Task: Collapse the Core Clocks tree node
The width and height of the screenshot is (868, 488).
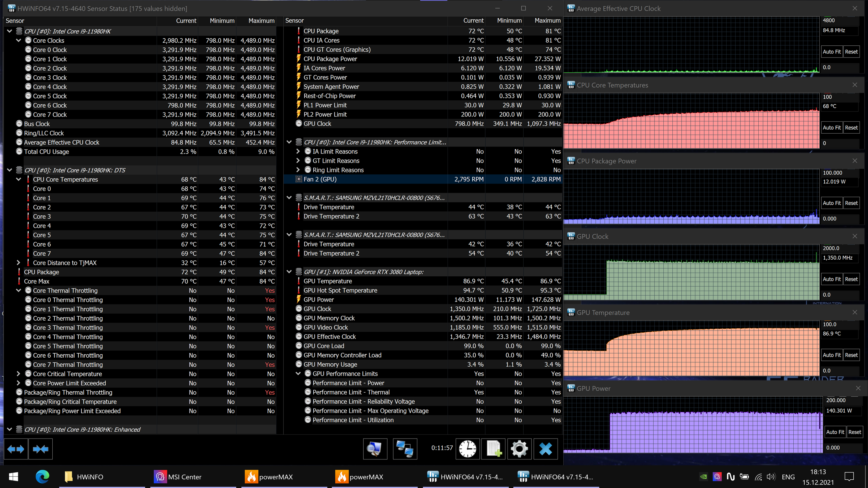Action: click(19, 40)
